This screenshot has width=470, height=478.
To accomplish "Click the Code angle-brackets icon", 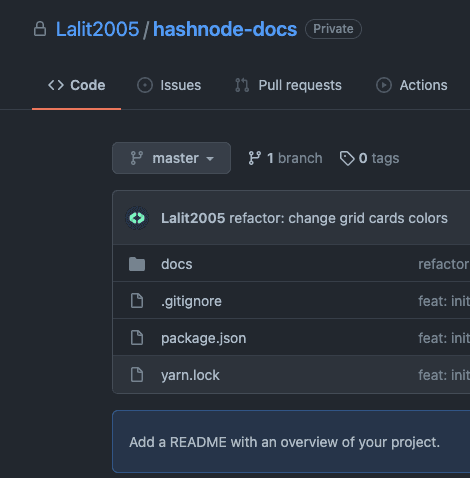I will pos(56,85).
